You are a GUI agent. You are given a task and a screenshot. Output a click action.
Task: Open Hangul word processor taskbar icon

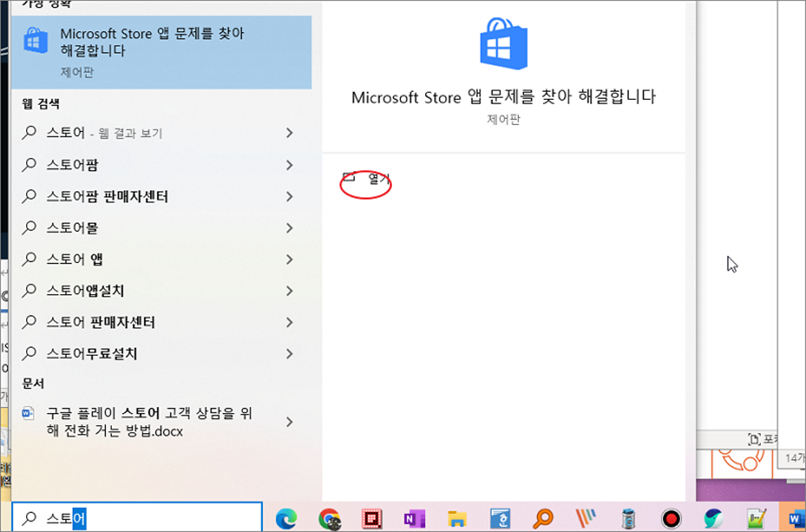500,518
